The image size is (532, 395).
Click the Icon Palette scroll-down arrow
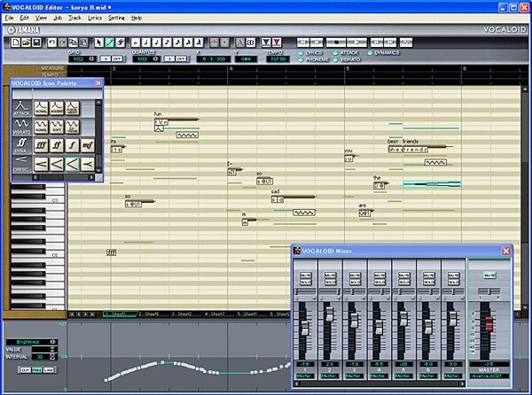[x=98, y=170]
